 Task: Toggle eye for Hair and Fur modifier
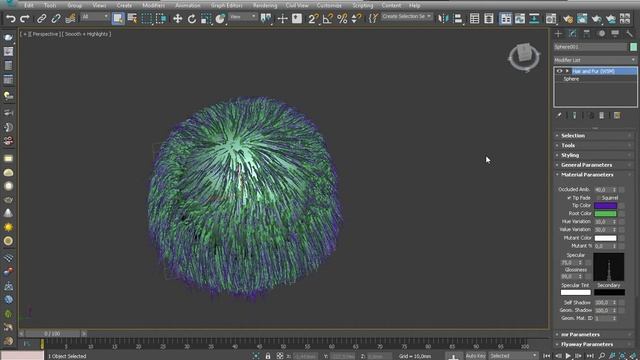(x=560, y=71)
